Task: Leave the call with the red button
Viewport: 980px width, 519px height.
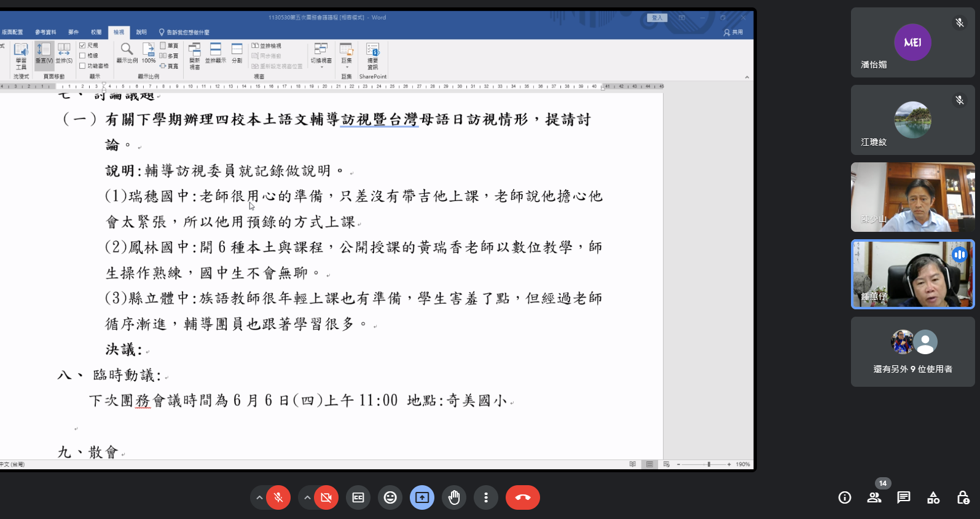Action: (522, 497)
